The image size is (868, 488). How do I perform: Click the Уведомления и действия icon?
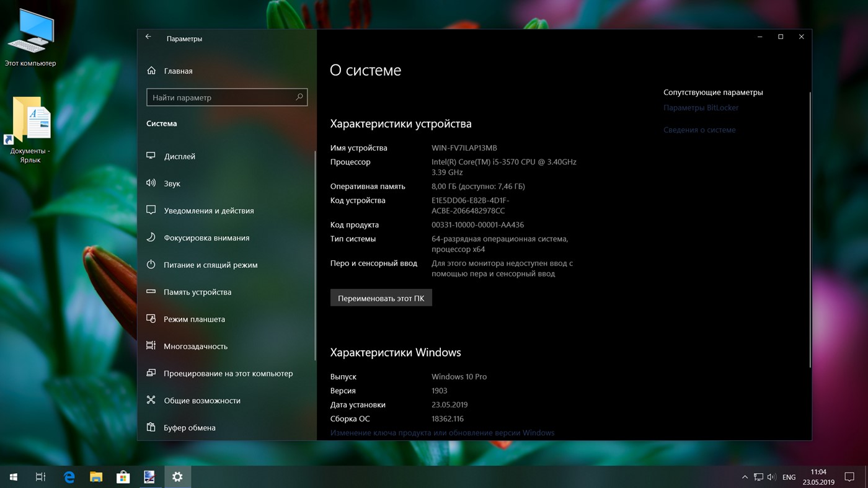151,210
